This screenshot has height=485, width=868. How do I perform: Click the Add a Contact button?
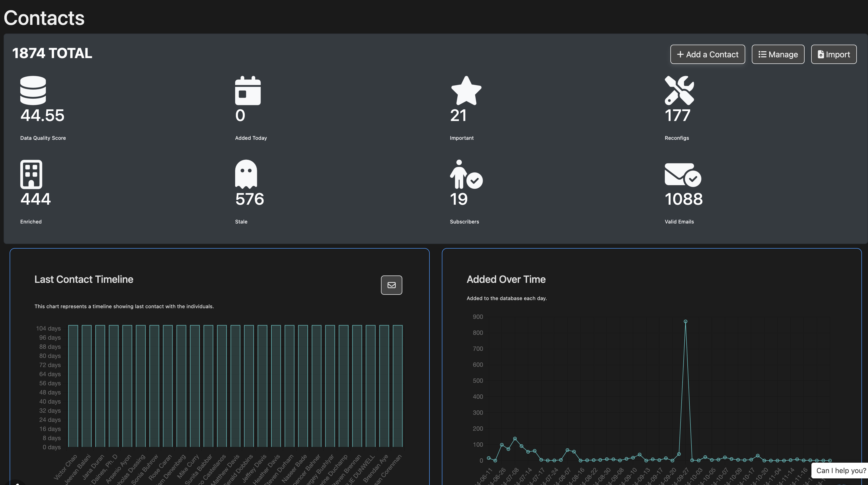click(707, 54)
